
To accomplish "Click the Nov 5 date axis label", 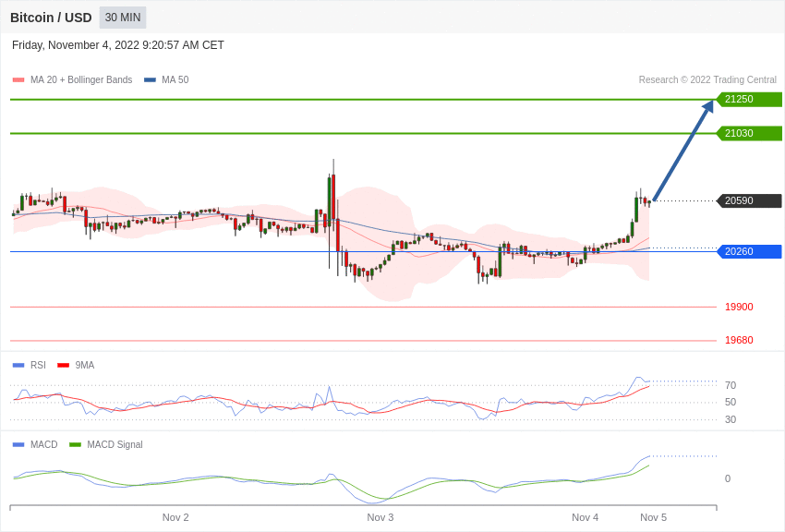I will pos(653,517).
